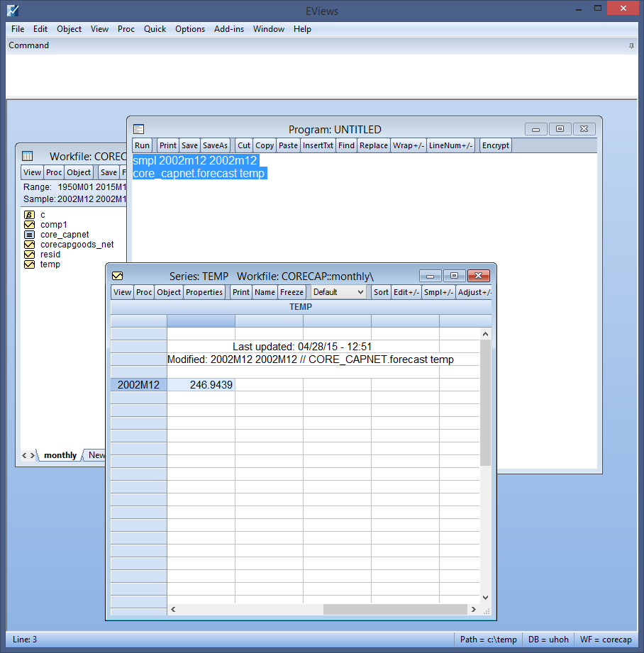Click InsertTxt in the Program toolbar
644x653 pixels.
pyautogui.click(x=318, y=145)
